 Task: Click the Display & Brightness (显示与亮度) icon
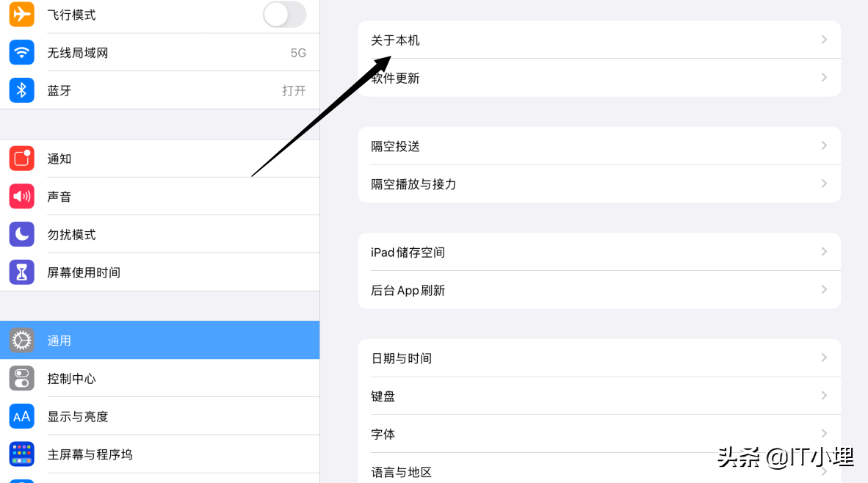(21, 416)
